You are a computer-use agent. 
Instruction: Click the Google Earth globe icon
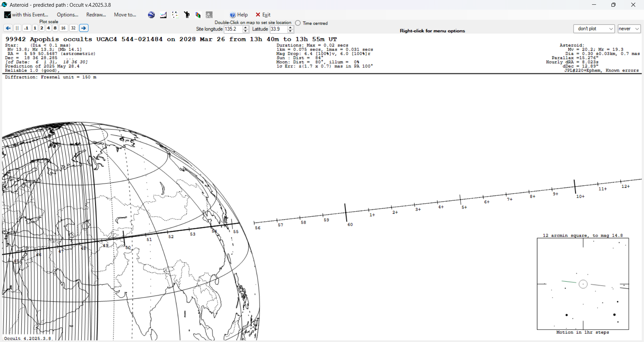pos(151,15)
